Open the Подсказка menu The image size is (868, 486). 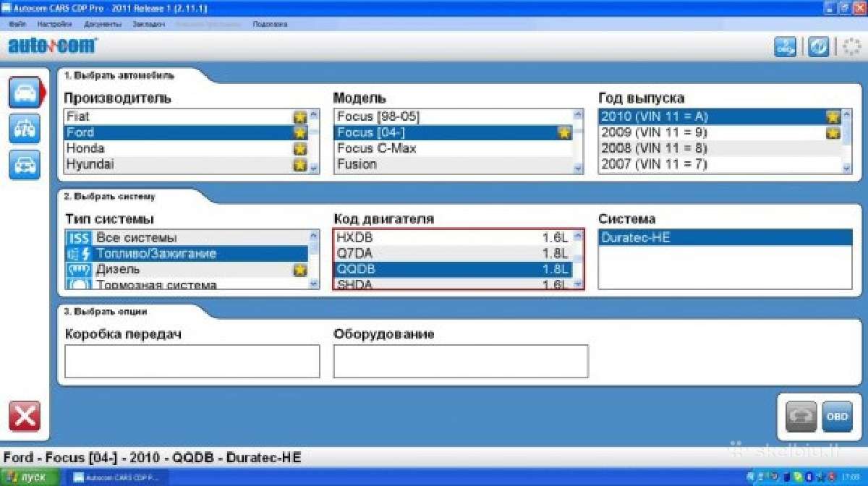pos(270,24)
